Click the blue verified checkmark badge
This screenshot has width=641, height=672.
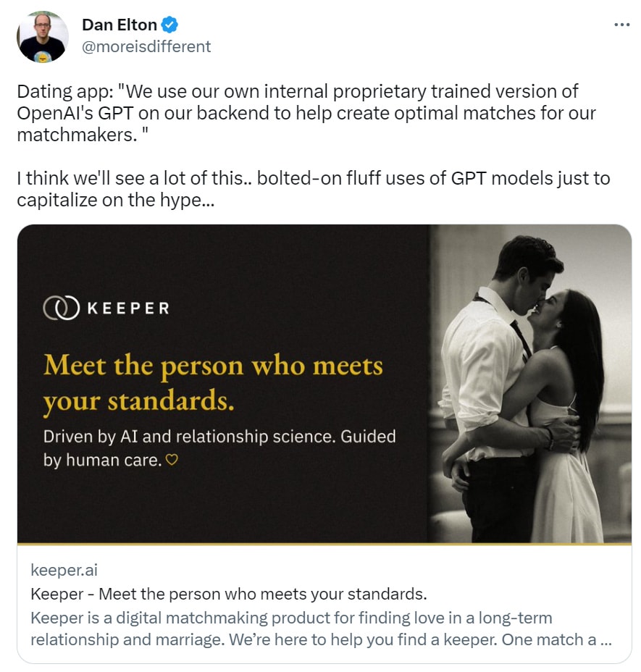[169, 25]
